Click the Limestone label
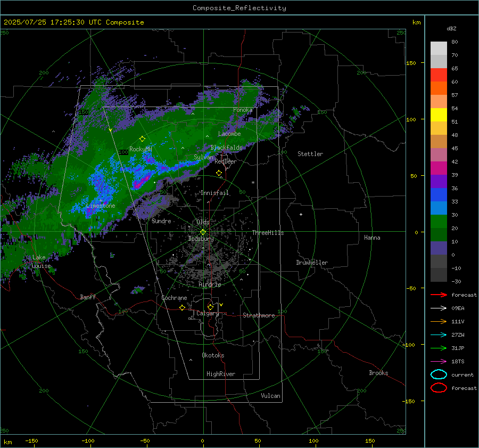 click(x=101, y=206)
